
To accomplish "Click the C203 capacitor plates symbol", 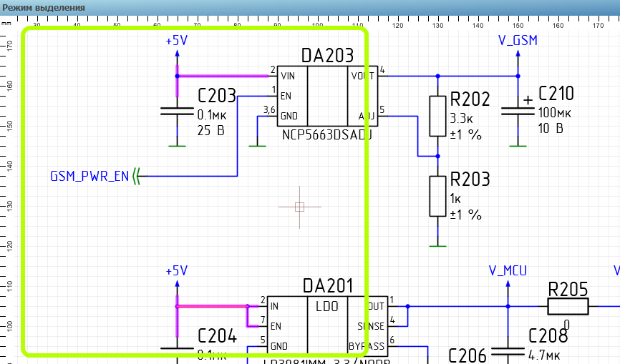I will (x=177, y=111).
